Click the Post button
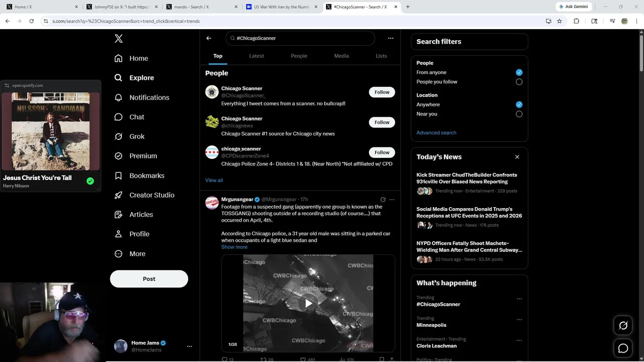 [x=149, y=279]
